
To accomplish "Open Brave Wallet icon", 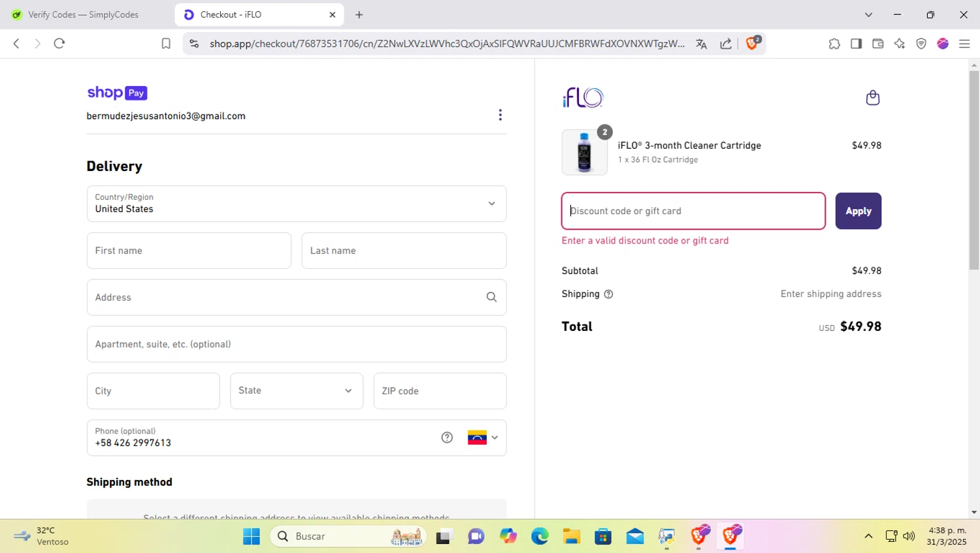I will click(878, 44).
